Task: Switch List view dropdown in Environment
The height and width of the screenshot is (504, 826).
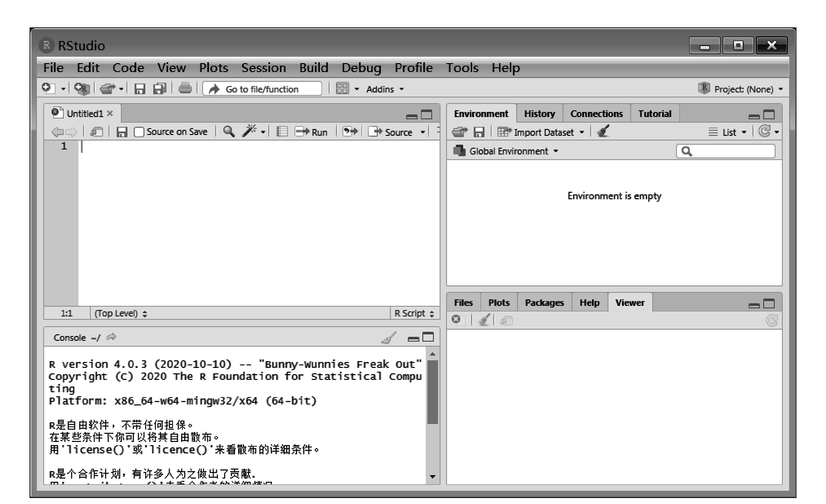Action: pos(727,132)
